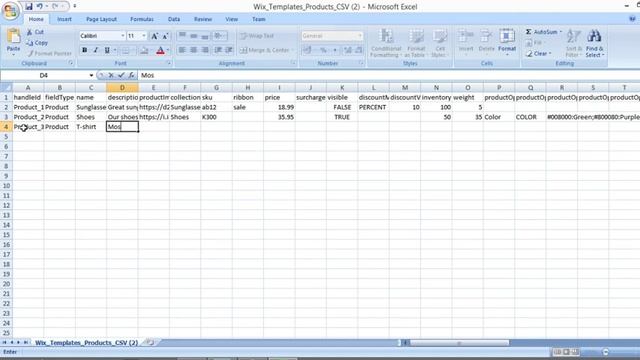Screen dimensions: 640x360
Task: Apply the red font color
Action: [x=160, y=50]
